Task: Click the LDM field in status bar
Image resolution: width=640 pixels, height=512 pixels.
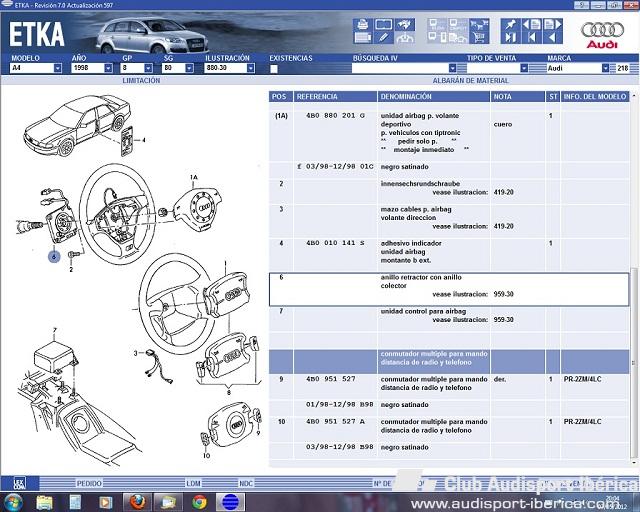Action: (193, 483)
